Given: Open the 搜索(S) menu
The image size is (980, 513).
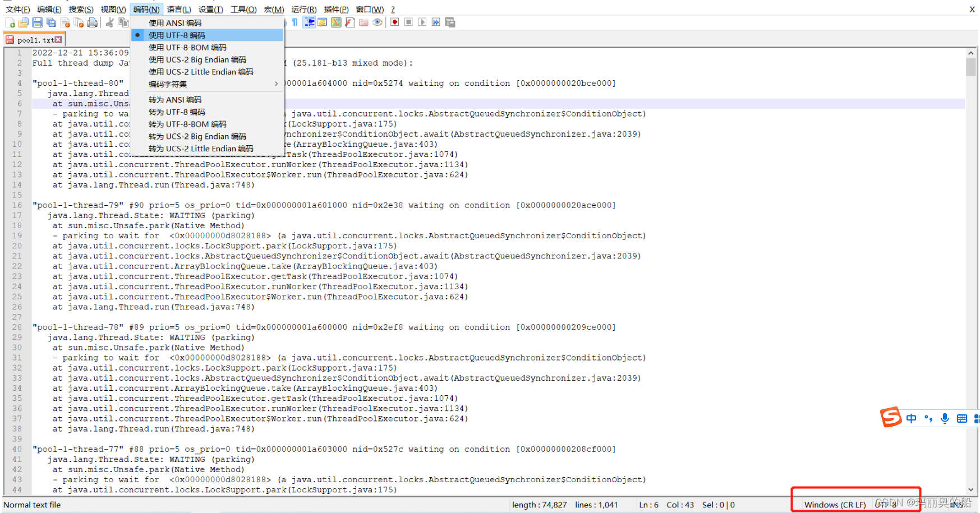Looking at the screenshot, I should [80, 9].
